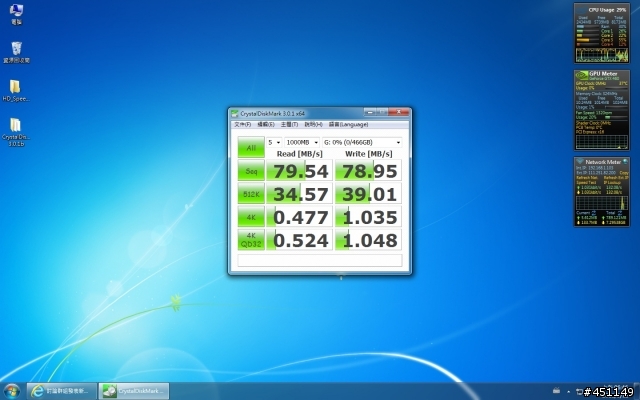
Task: Open the File (F) menu in CrystalDiskMark
Action: tap(242, 124)
